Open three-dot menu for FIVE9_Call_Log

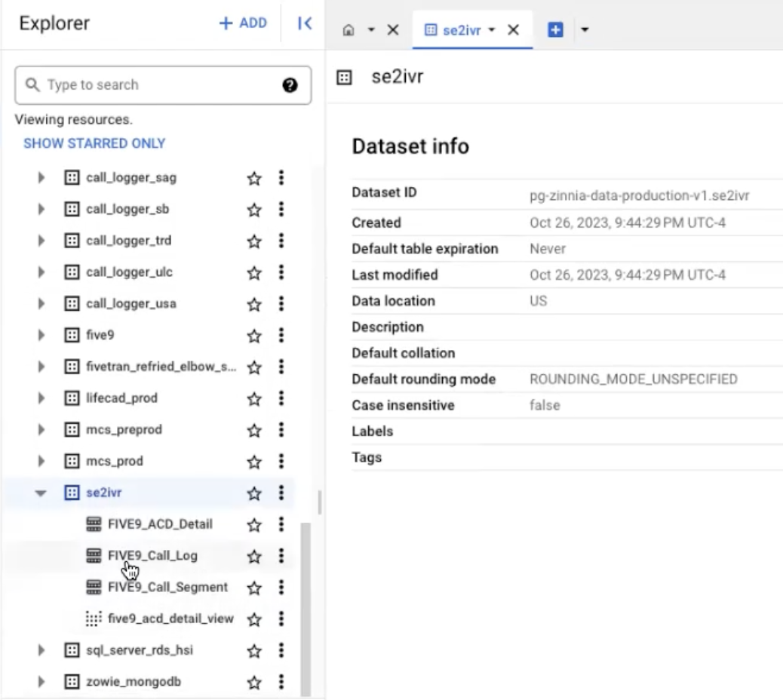tap(281, 556)
